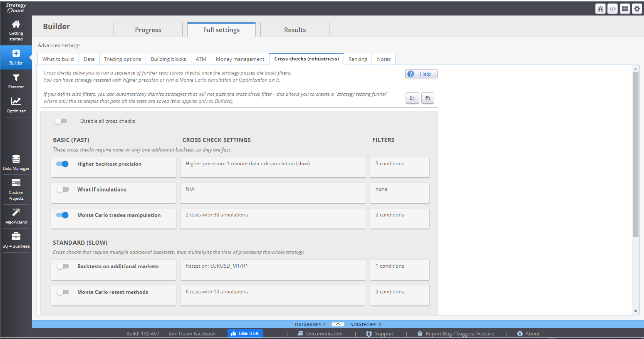Open 2 tests with 30 simulations settings
The height and width of the screenshot is (339, 644).
273,219
